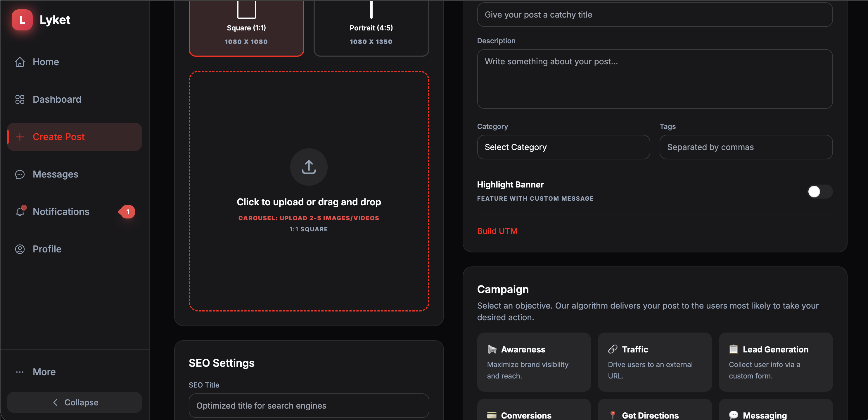Choose the Get Directions campaign objective
Image resolution: width=868 pixels, height=420 pixels.
coord(655,410)
